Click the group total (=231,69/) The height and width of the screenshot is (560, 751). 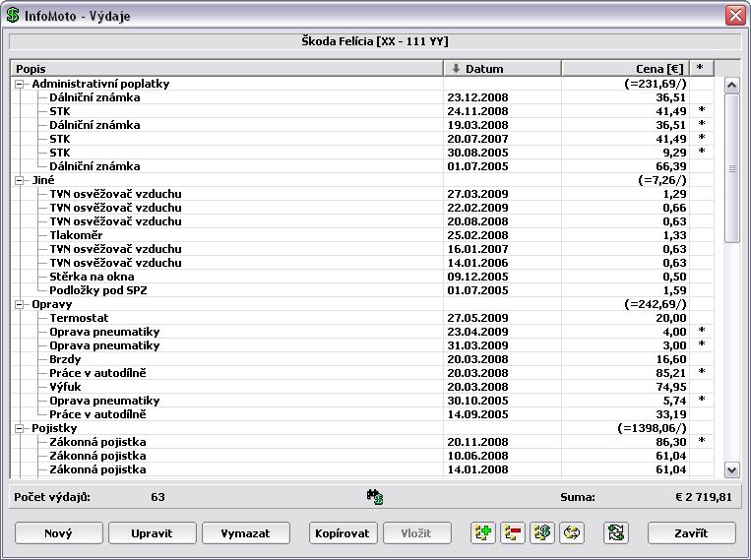click(x=656, y=85)
